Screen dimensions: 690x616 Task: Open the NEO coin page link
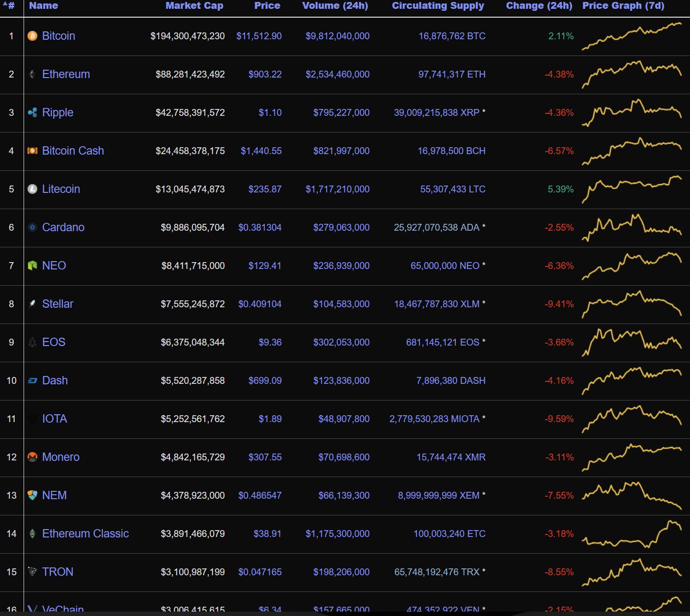click(54, 266)
